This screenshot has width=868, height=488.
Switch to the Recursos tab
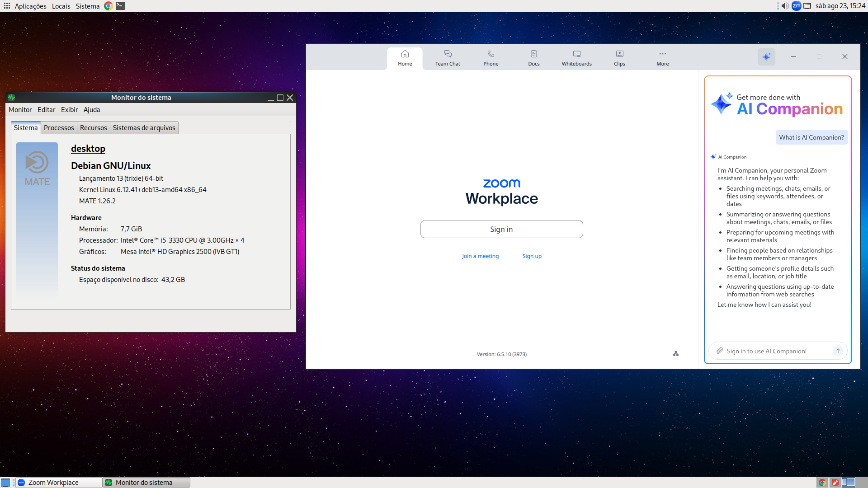[x=94, y=128]
